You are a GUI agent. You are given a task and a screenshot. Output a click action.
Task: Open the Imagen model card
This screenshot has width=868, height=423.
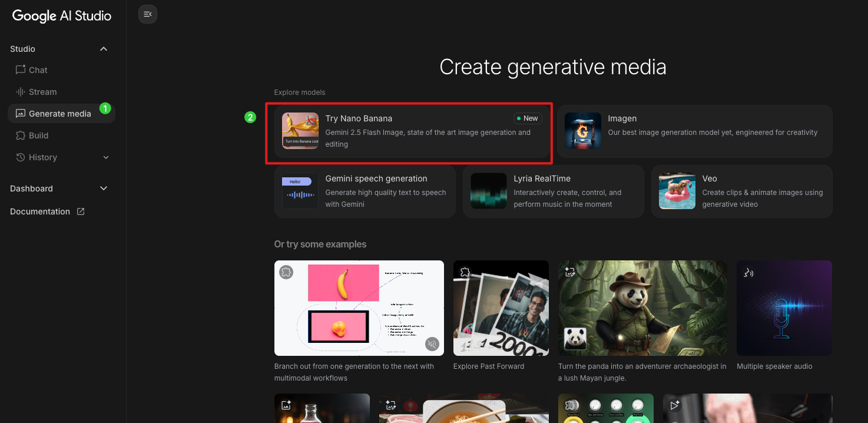tap(695, 131)
